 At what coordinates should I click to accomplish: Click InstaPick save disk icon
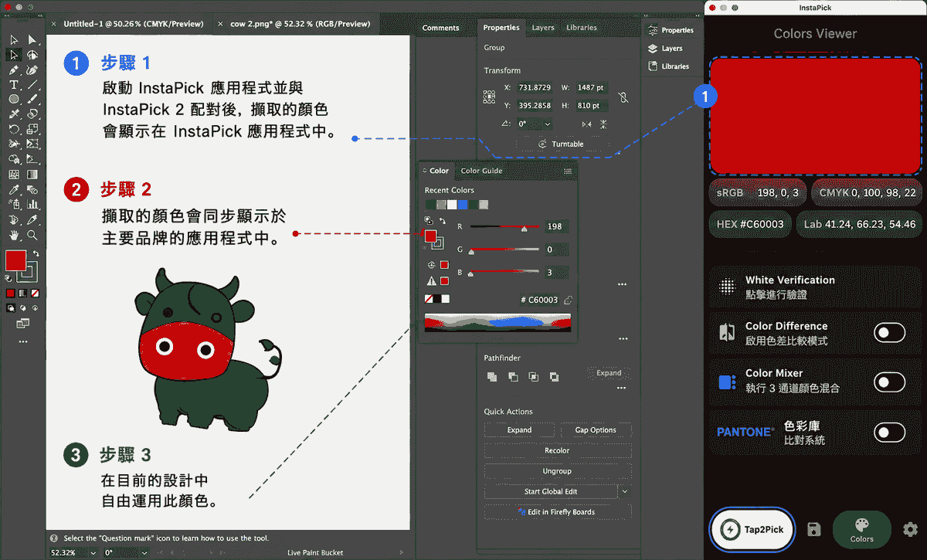(x=813, y=529)
